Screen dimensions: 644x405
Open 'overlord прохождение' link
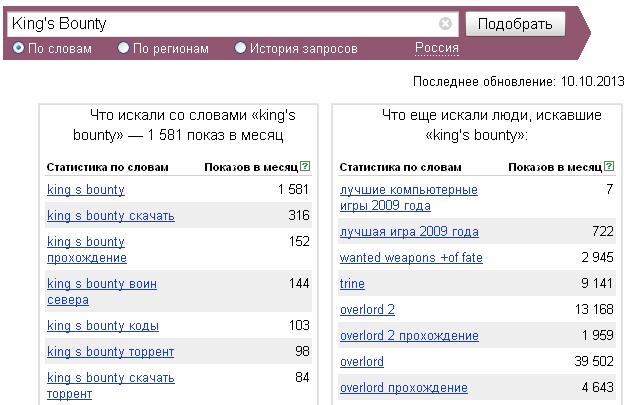[404, 388]
